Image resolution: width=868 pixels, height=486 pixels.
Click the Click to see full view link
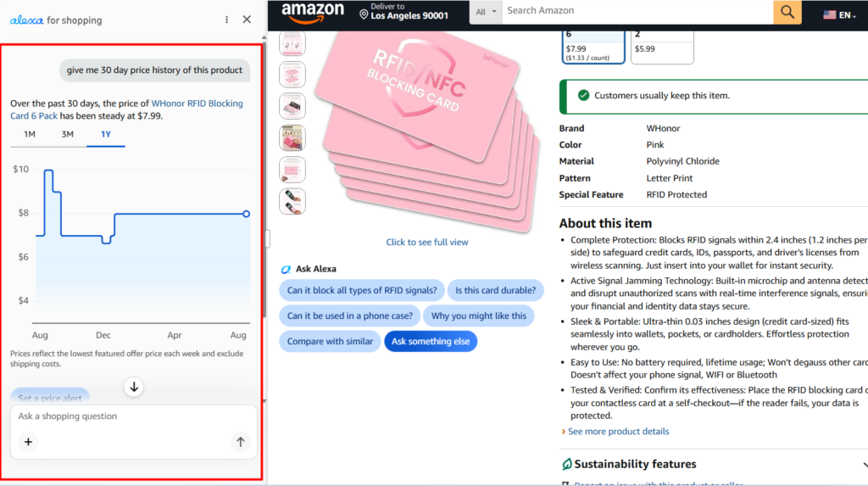pos(427,243)
